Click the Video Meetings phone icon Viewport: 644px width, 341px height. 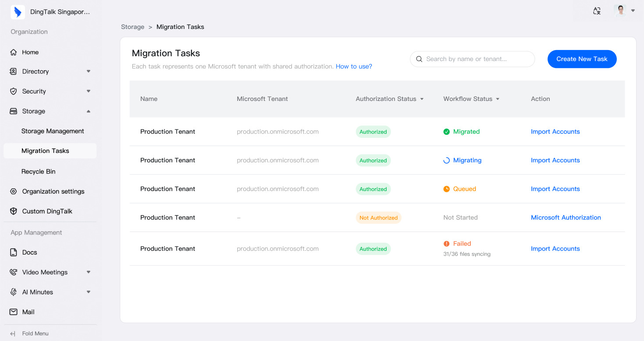coord(14,272)
